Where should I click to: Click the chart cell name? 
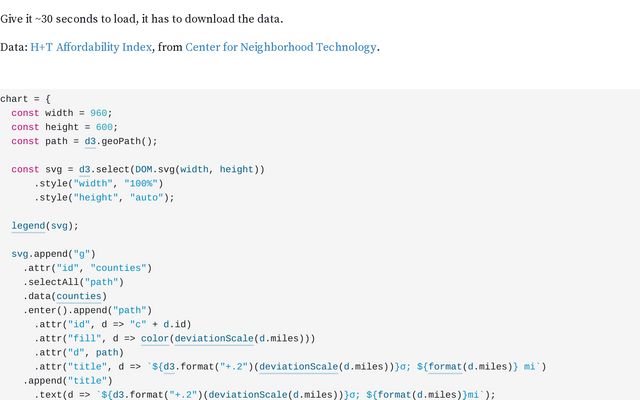point(14,99)
